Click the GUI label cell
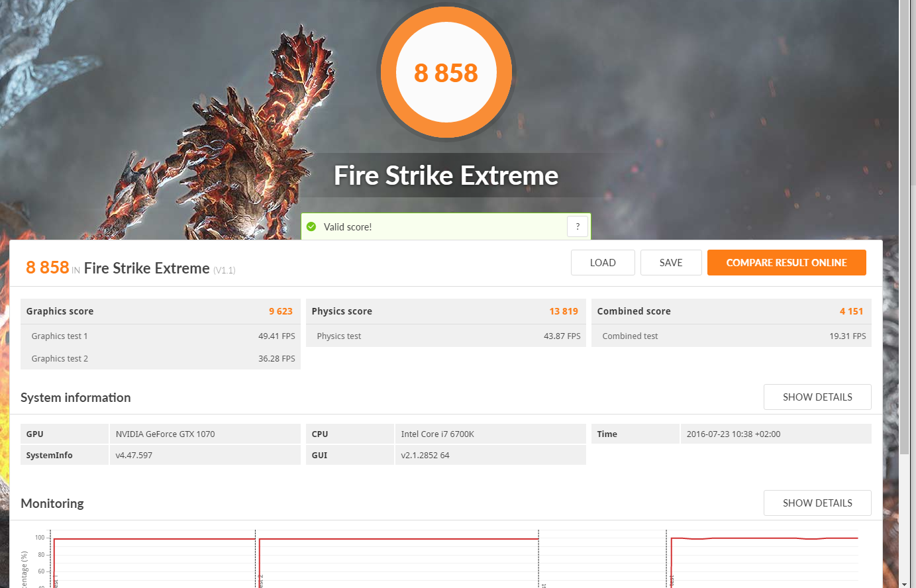916x588 pixels. click(350, 455)
